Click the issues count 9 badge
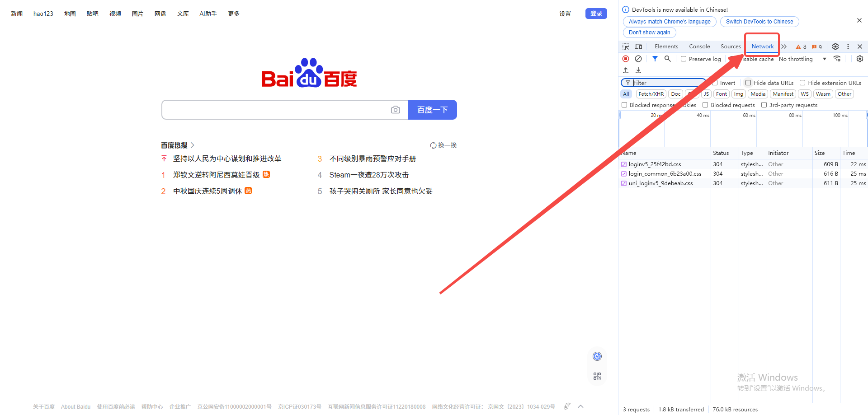This screenshot has height=415, width=868. click(x=817, y=47)
